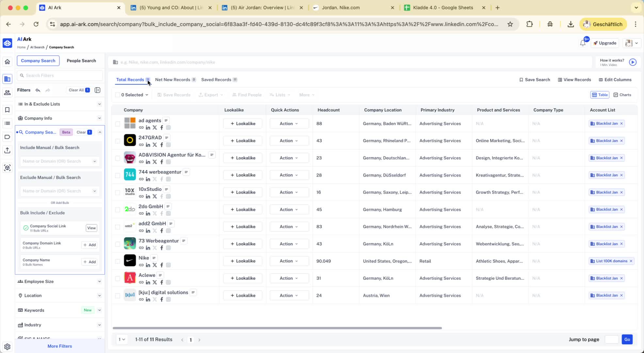644x353 pixels.
Task: Open the Action dropdown for Aclewe
Action: tap(289, 278)
